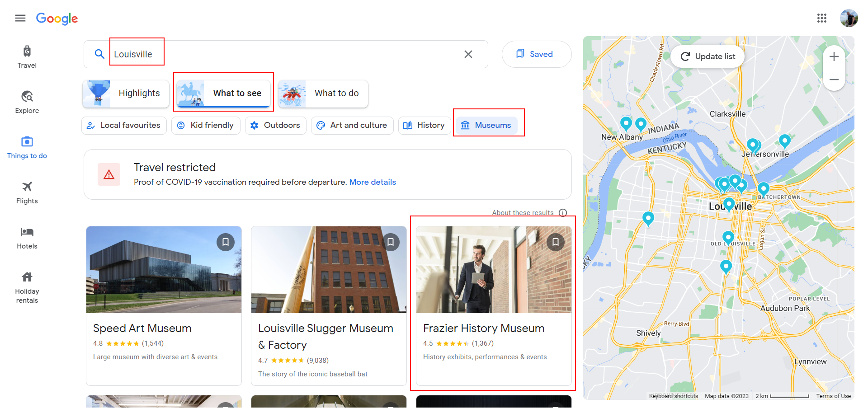Open the main hamburger menu

[x=20, y=18]
